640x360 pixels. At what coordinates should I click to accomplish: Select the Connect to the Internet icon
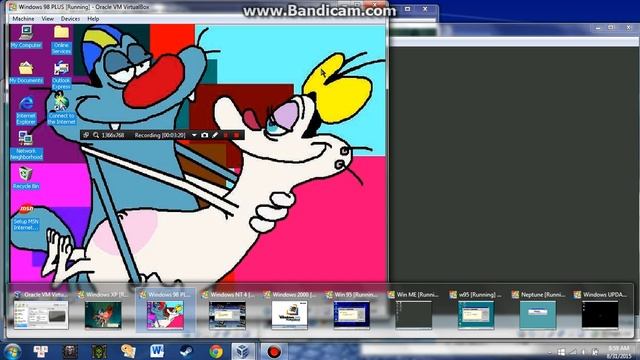(61, 108)
